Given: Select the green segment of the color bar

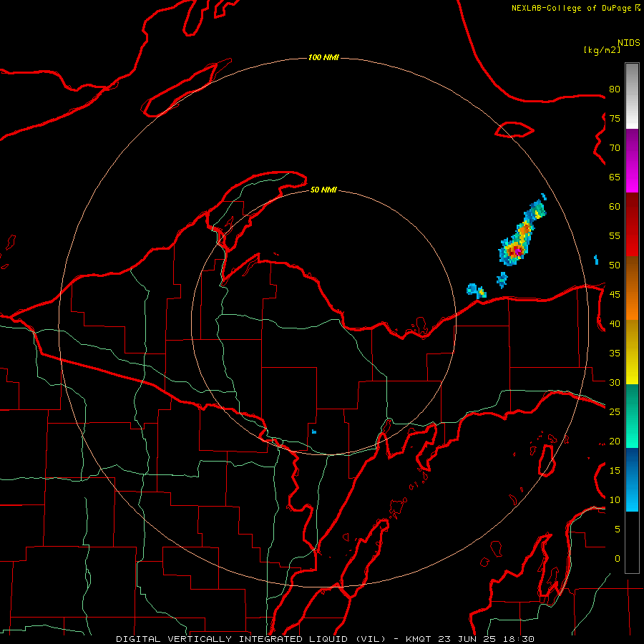Looking at the screenshot, I should 632,416.
